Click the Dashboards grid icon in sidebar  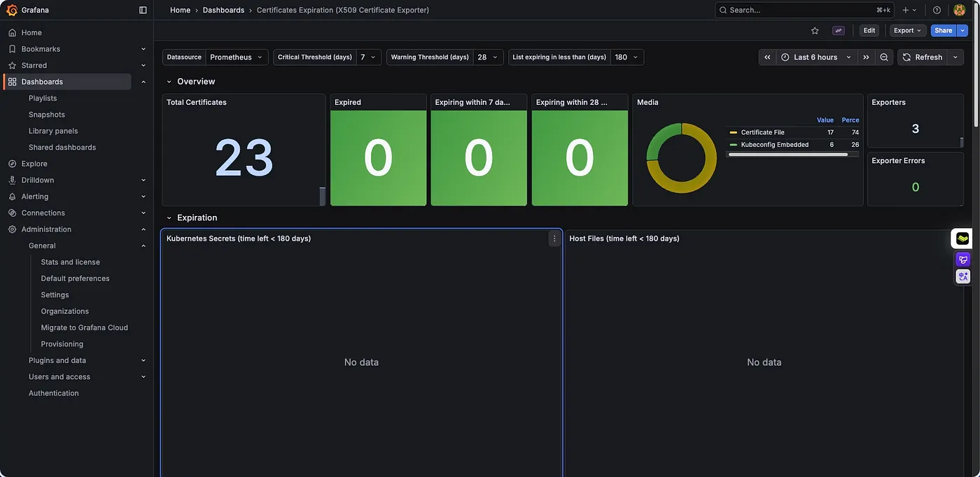click(x=12, y=82)
